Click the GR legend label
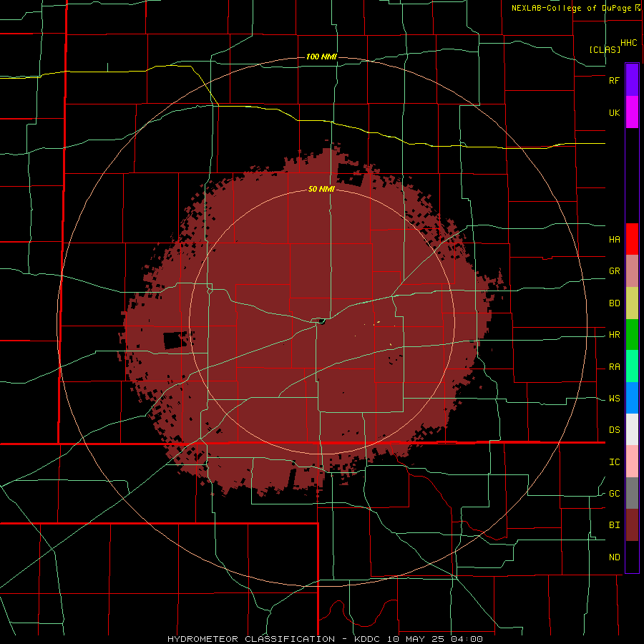Image resolution: width=644 pixels, height=644 pixels. point(614,271)
